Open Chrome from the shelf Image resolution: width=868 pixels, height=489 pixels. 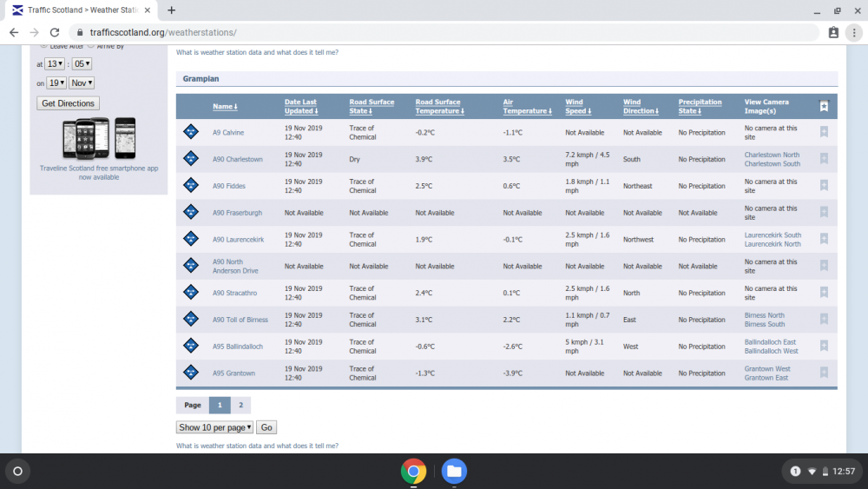413,472
